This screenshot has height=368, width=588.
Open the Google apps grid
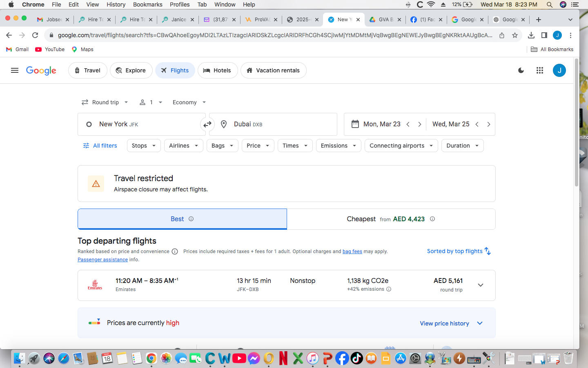540,70
